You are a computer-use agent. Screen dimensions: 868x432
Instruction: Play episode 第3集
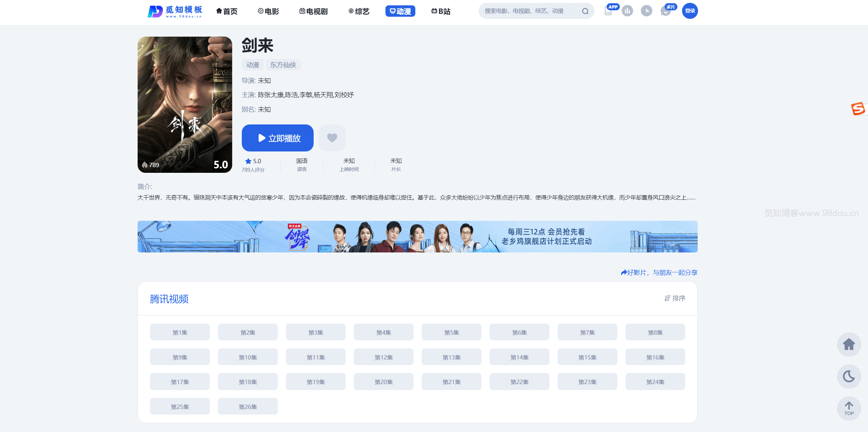pos(316,332)
